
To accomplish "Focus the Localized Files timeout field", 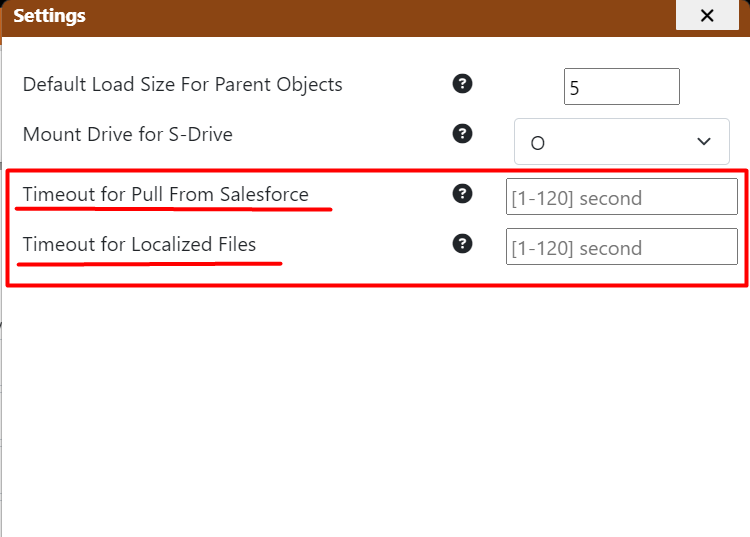I will (x=621, y=247).
